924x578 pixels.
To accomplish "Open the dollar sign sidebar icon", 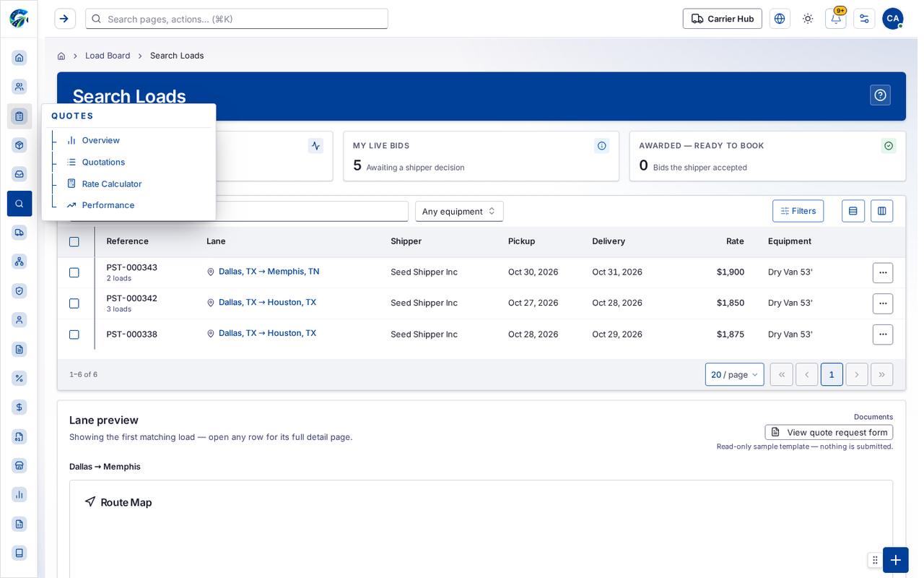I will click(19, 407).
